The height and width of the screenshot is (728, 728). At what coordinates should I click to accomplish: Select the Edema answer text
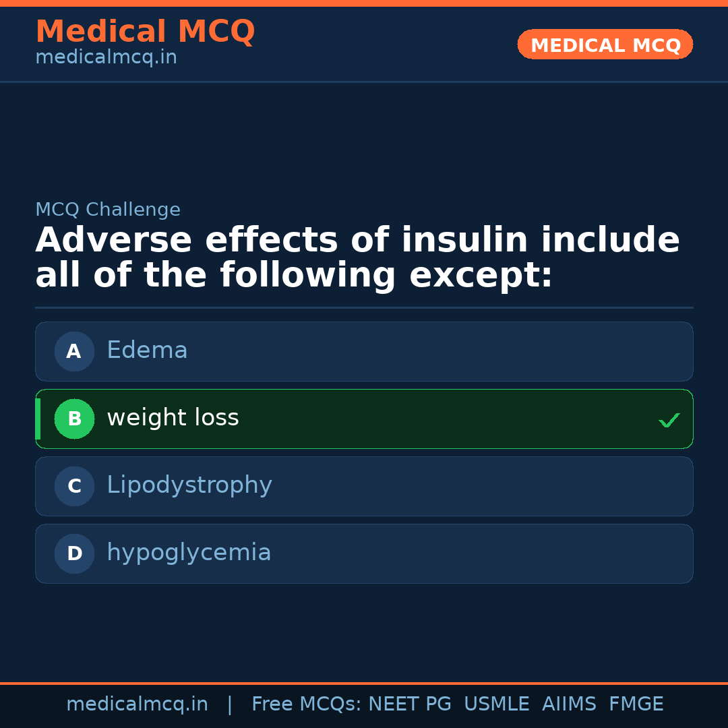pos(147,351)
